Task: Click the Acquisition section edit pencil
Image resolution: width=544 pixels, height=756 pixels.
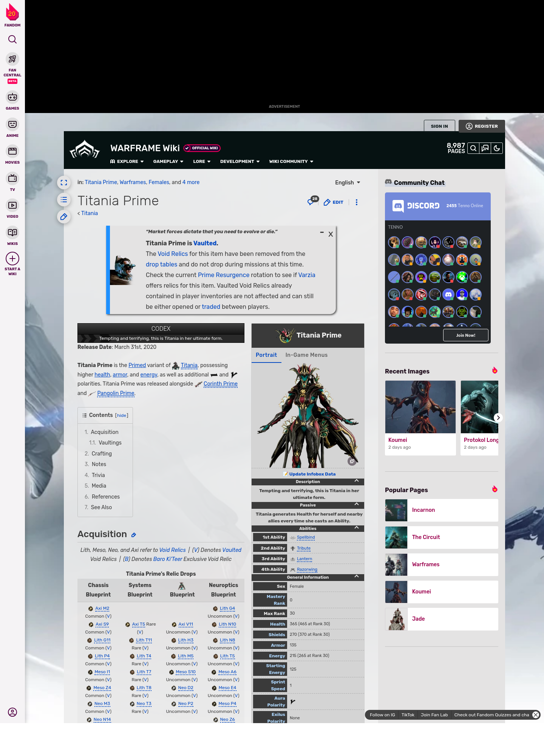Action: [x=134, y=535]
